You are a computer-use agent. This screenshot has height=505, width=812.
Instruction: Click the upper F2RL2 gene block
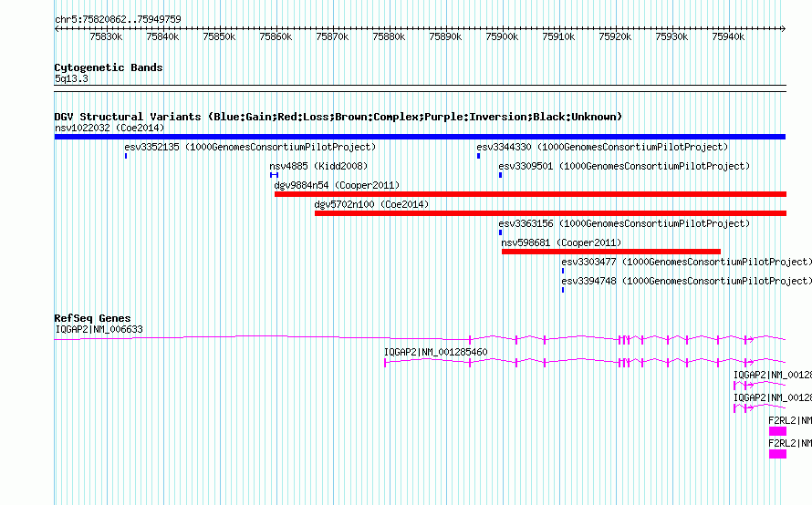[778, 431]
